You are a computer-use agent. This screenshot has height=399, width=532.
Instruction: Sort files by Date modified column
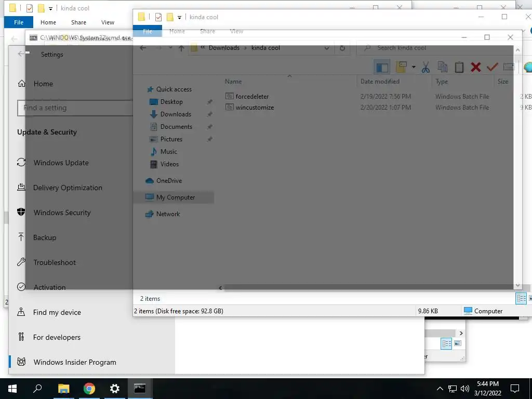(380, 82)
